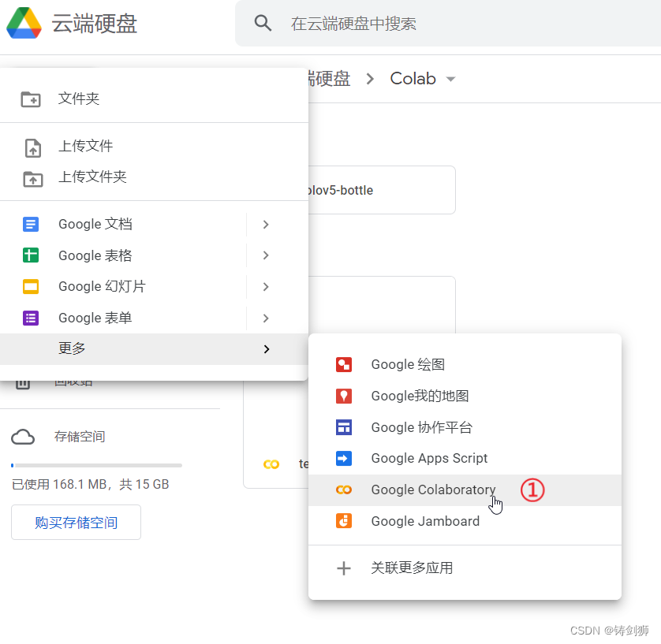Click the purple Google Forms icon
The height and width of the screenshot is (644, 661).
click(31, 318)
